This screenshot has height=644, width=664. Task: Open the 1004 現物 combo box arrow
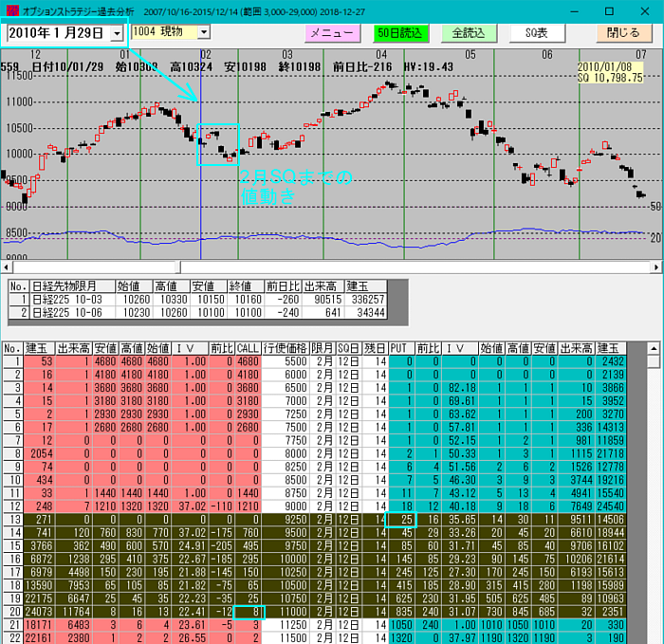tap(204, 31)
